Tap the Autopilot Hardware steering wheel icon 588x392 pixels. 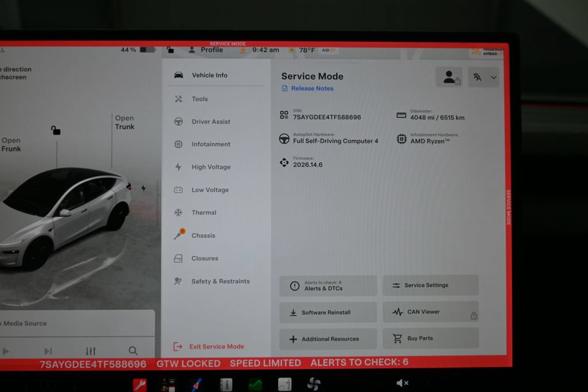click(284, 139)
